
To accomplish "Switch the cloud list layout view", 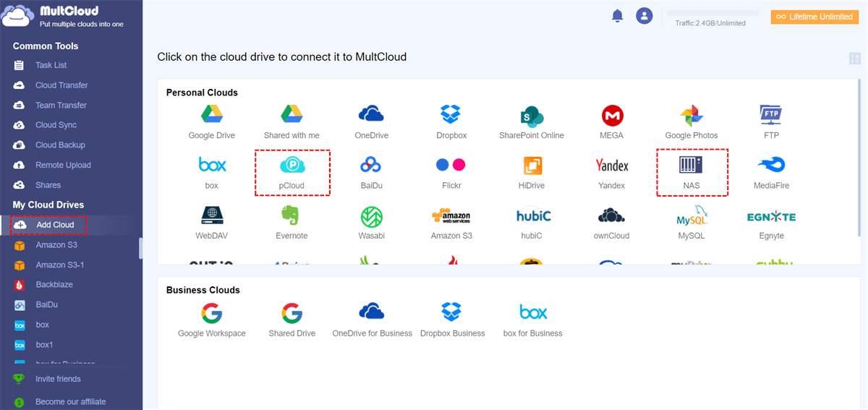I will coord(854,59).
